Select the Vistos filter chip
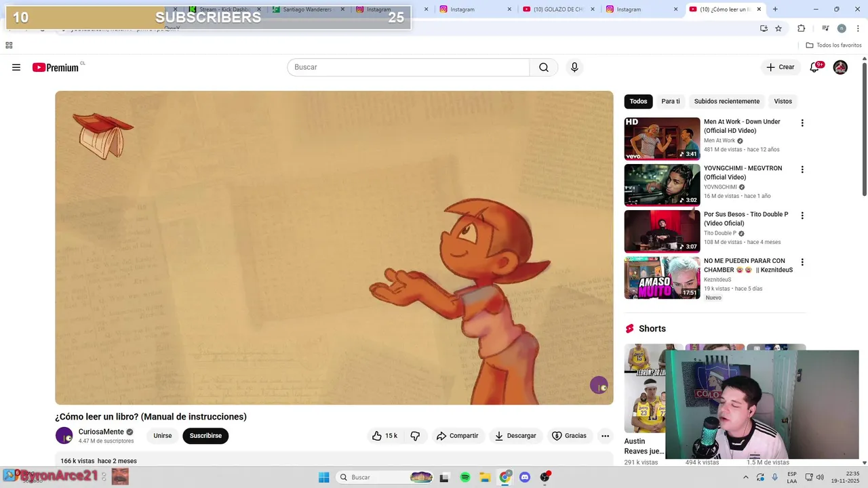The width and height of the screenshot is (868, 488). click(x=783, y=101)
